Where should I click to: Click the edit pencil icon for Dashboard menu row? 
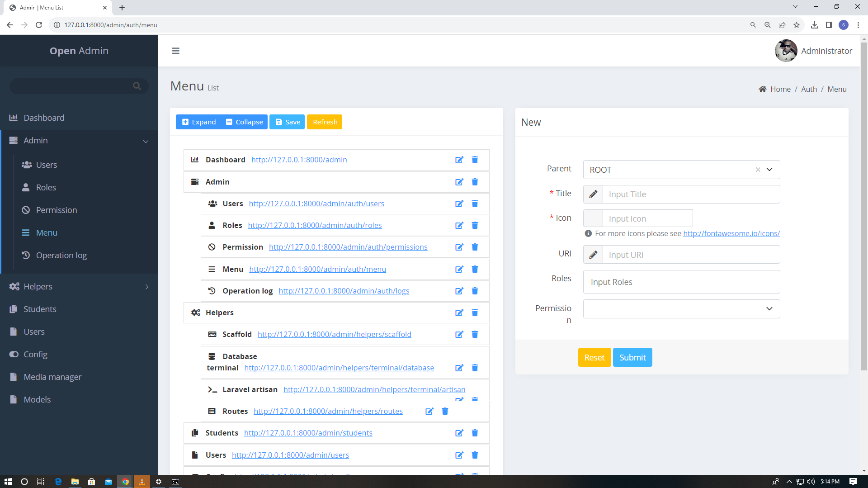[x=459, y=160]
